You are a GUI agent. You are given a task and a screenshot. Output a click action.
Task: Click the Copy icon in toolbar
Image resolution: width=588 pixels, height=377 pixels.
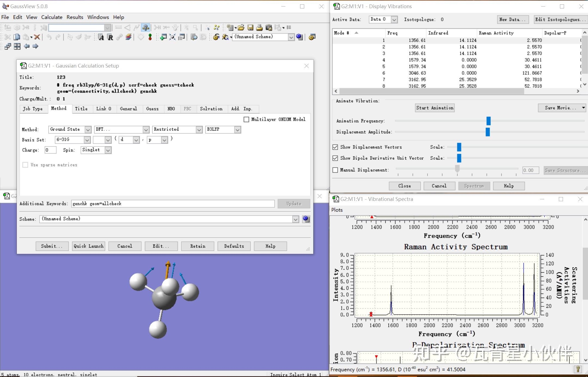tap(17, 37)
